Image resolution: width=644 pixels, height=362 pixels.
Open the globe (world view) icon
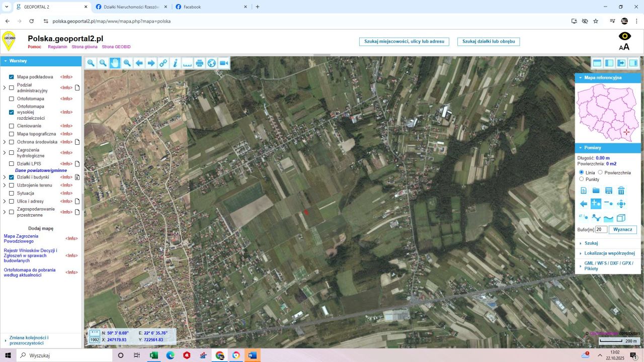pyautogui.click(x=212, y=63)
